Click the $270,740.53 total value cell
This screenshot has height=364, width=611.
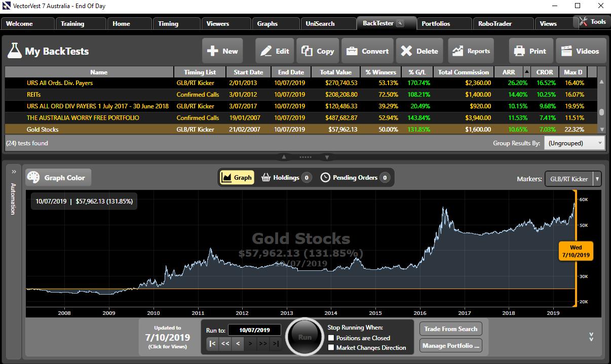tap(336, 83)
